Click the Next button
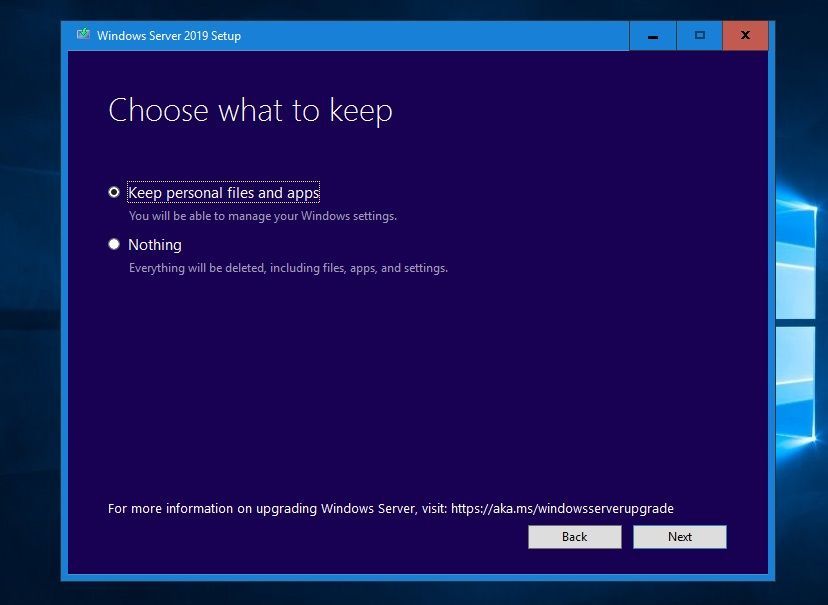The height and width of the screenshot is (605, 828). [680, 537]
